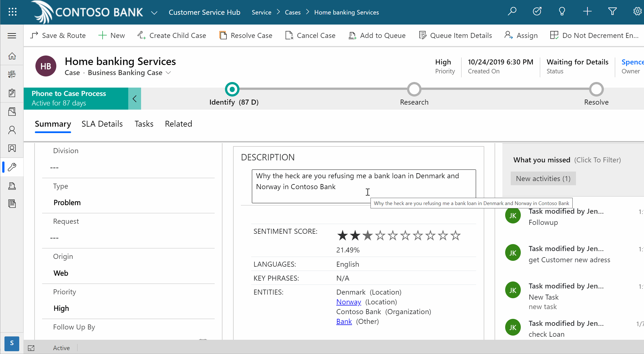This screenshot has width=644, height=354.
Task: Open the Accounts building icon in sidebar
Action: coord(12,112)
